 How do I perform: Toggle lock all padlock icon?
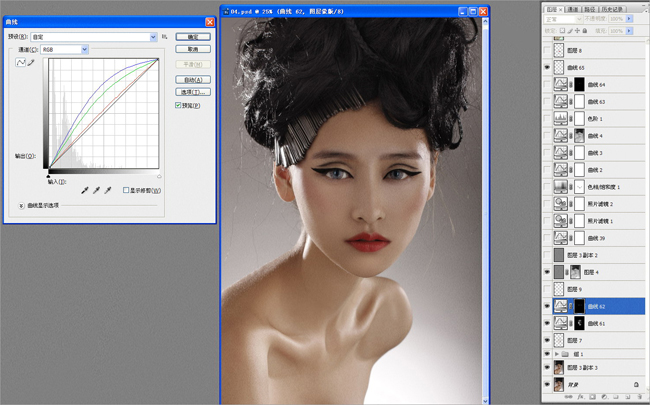coord(585,31)
